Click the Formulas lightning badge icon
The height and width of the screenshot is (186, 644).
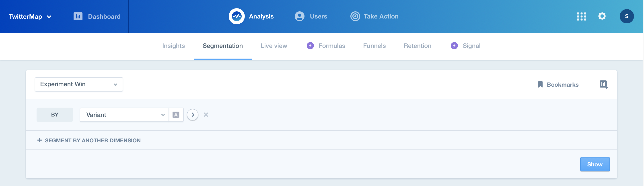pos(310,46)
